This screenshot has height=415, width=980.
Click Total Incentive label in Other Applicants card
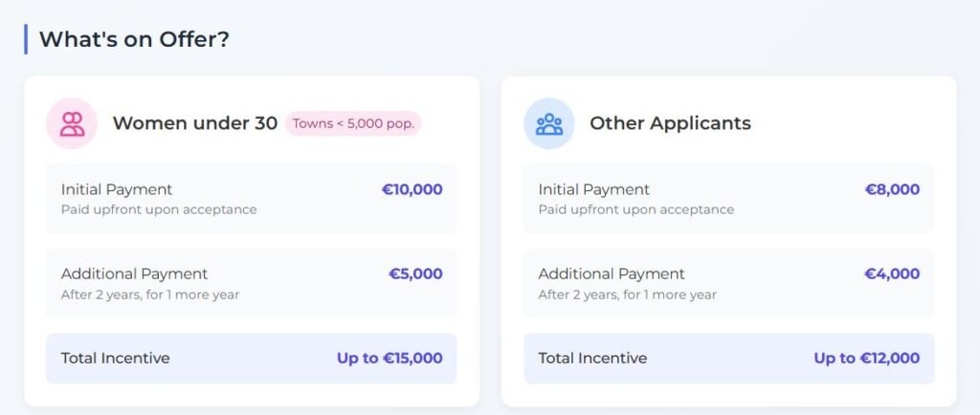tap(592, 359)
